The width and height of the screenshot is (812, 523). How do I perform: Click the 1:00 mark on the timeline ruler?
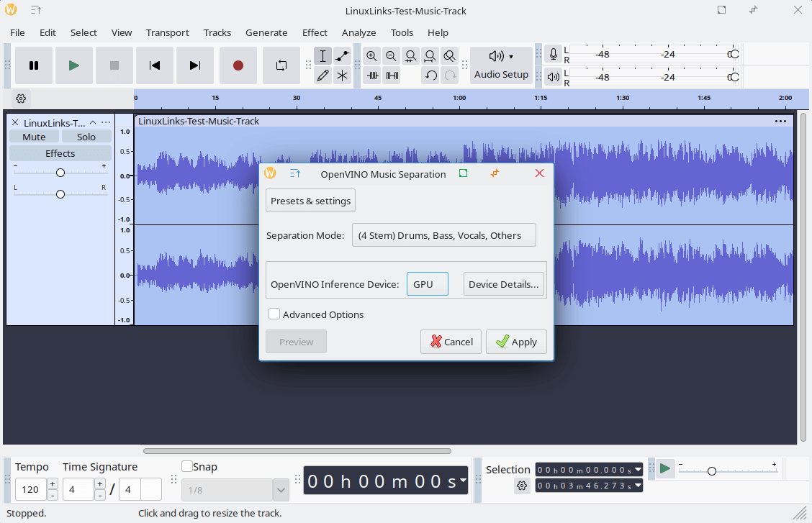coord(459,98)
